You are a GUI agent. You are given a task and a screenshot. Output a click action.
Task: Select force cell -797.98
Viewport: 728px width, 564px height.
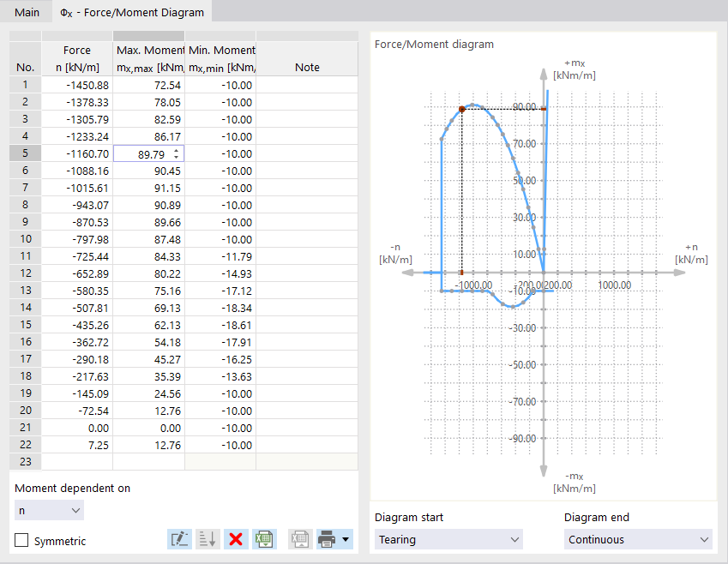77,239
